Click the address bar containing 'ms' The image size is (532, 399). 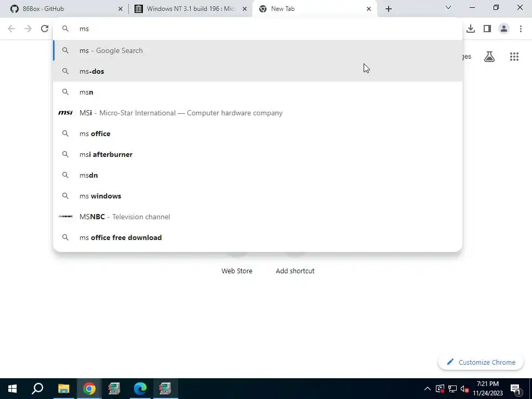tap(258, 29)
